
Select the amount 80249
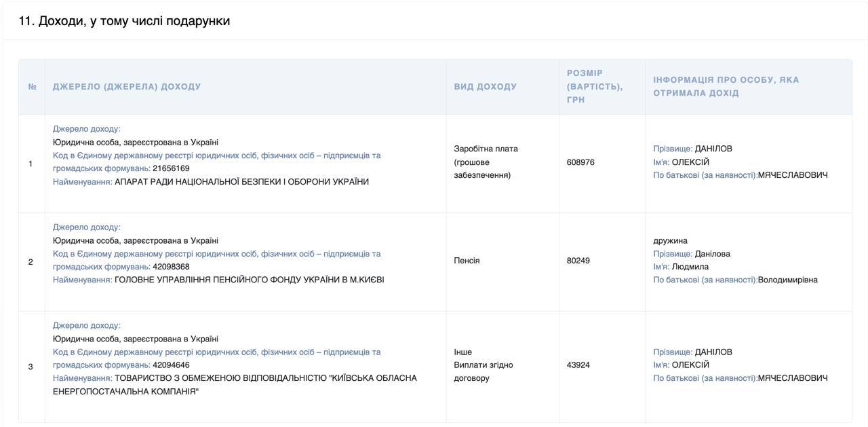click(x=578, y=261)
